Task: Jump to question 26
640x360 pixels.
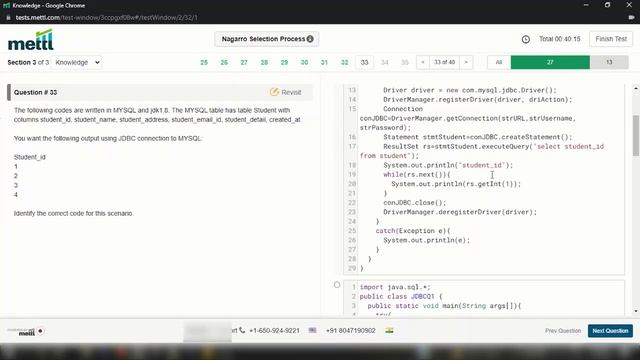Action: tap(224, 62)
